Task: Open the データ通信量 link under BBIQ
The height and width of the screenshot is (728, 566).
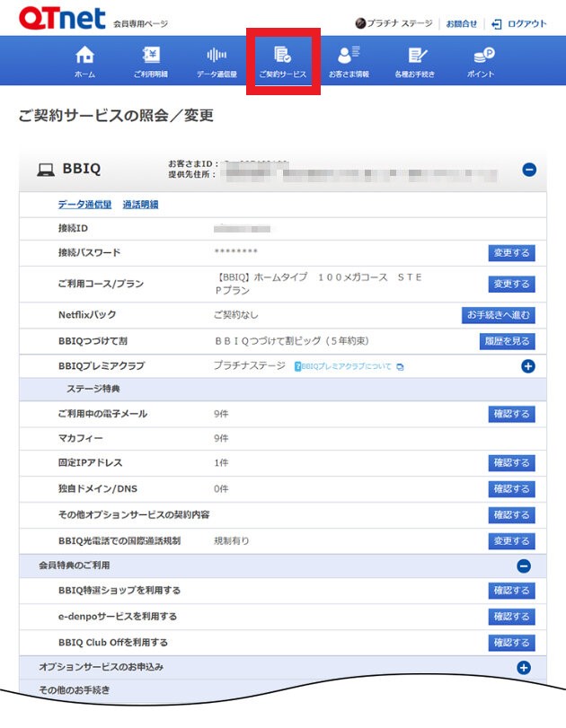Action: 84,205
